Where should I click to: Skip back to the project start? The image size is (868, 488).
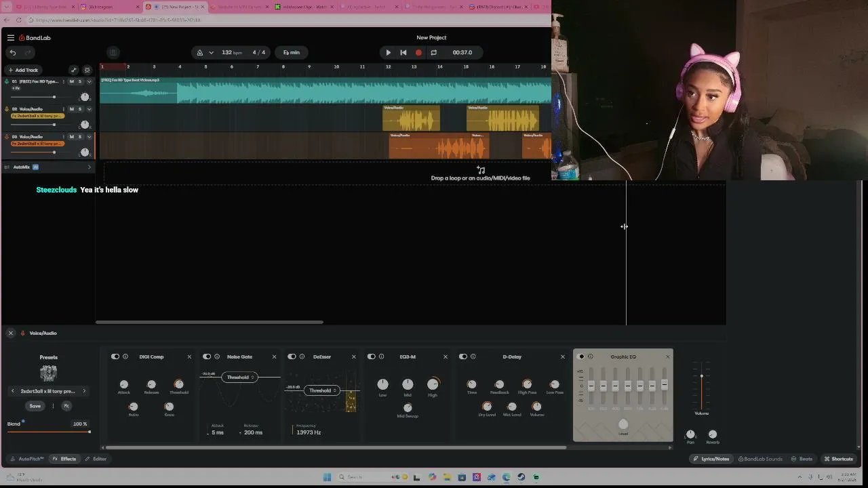(x=403, y=52)
